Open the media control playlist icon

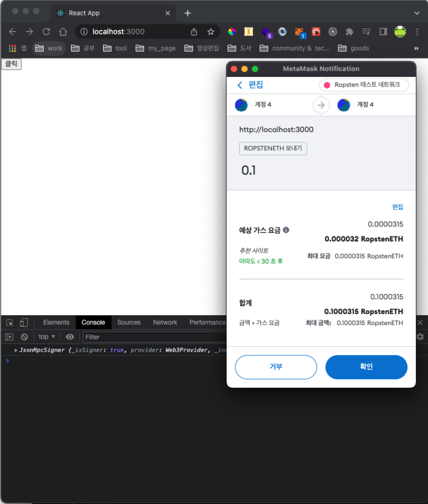tap(366, 32)
